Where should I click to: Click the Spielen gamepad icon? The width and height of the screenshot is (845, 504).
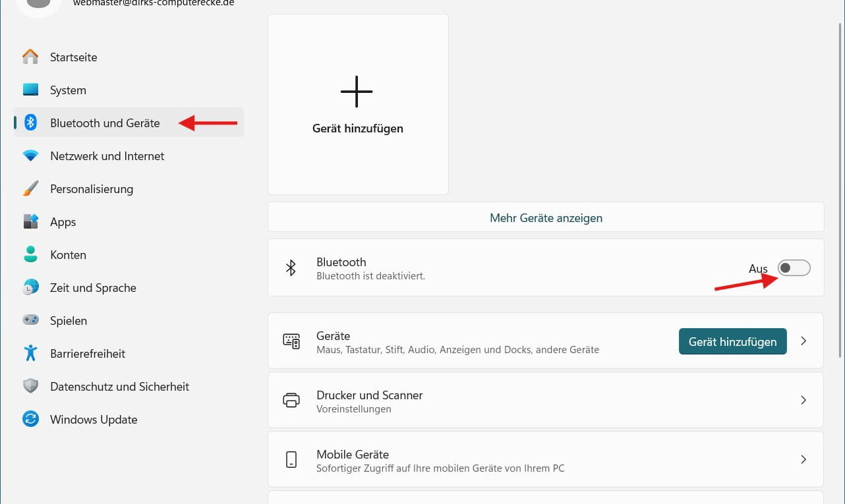(x=30, y=320)
